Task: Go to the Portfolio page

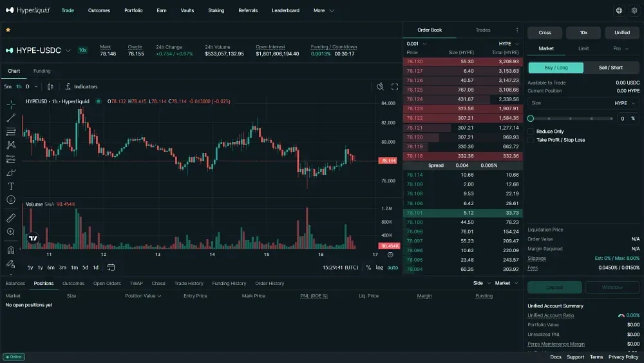Action: click(133, 11)
